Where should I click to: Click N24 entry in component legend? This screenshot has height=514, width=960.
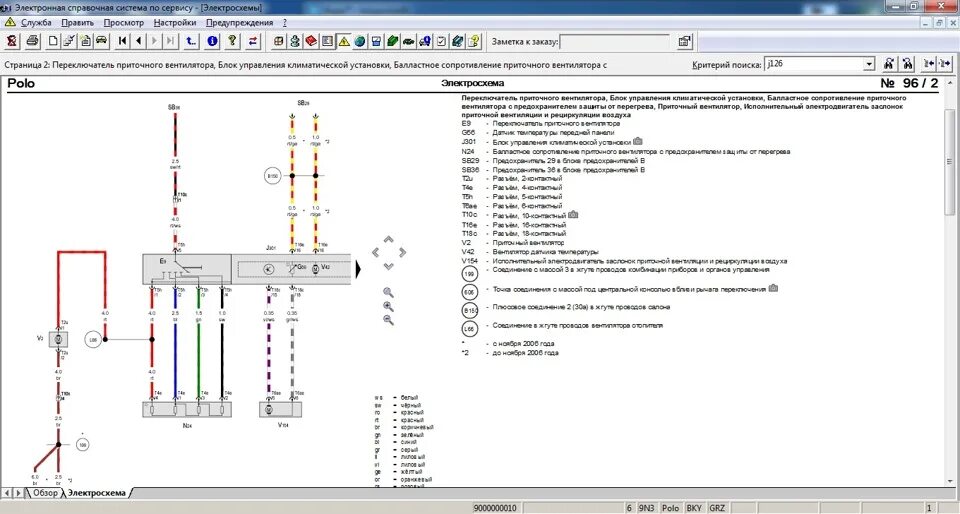[x=626, y=151]
